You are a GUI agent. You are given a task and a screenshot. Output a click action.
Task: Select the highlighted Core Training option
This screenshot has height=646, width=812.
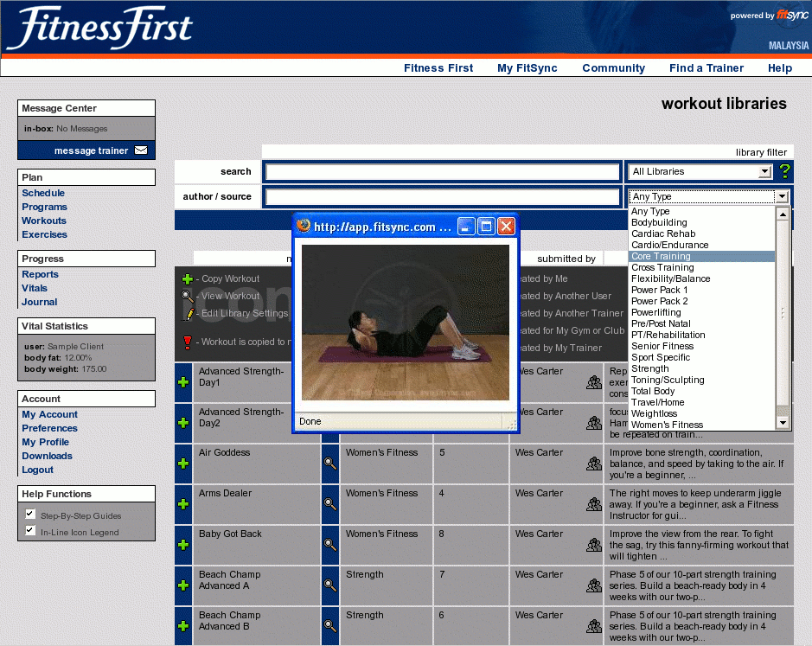701,257
